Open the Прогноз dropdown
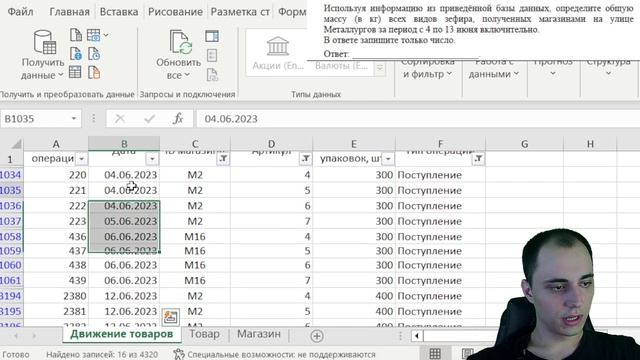640x360 pixels. [x=553, y=69]
